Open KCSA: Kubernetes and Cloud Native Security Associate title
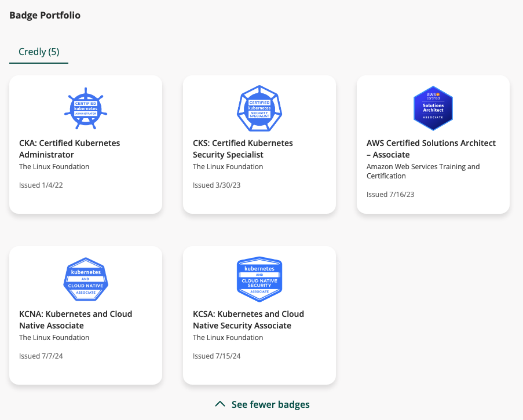 click(248, 320)
